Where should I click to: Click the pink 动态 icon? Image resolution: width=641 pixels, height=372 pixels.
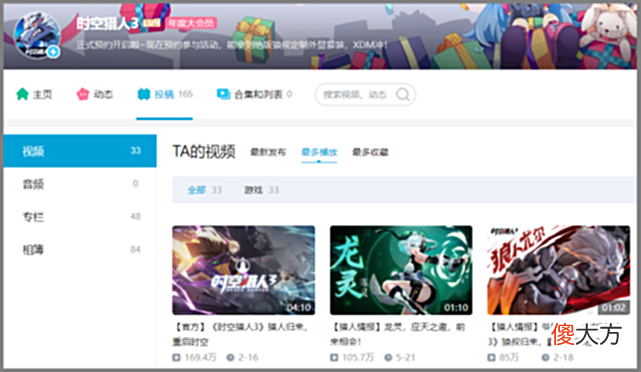coord(83,94)
